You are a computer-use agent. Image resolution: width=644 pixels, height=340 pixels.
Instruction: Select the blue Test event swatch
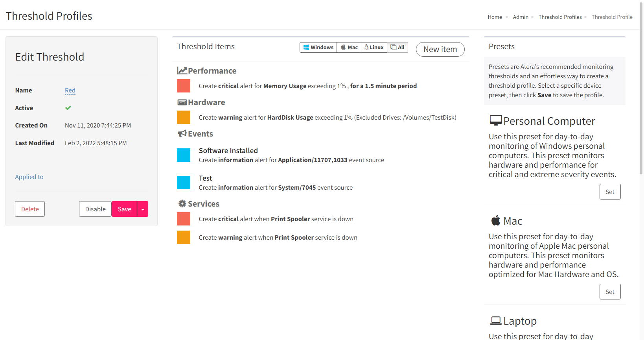click(184, 183)
